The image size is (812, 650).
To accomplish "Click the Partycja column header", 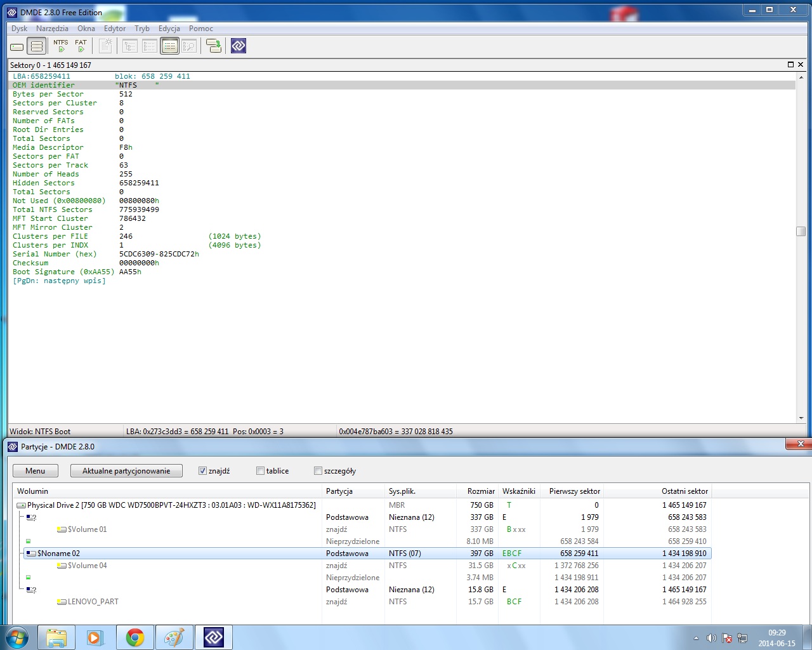I will (x=354, y=491).
